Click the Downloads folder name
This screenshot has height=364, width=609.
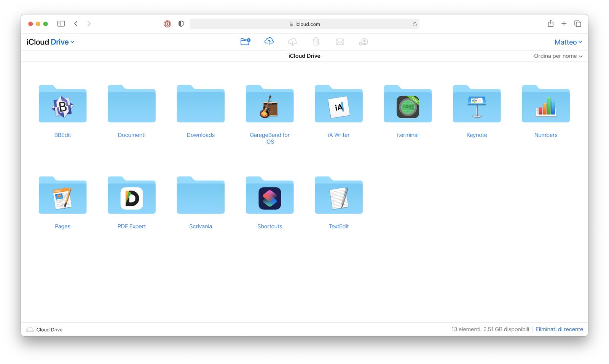pos(201,135)
